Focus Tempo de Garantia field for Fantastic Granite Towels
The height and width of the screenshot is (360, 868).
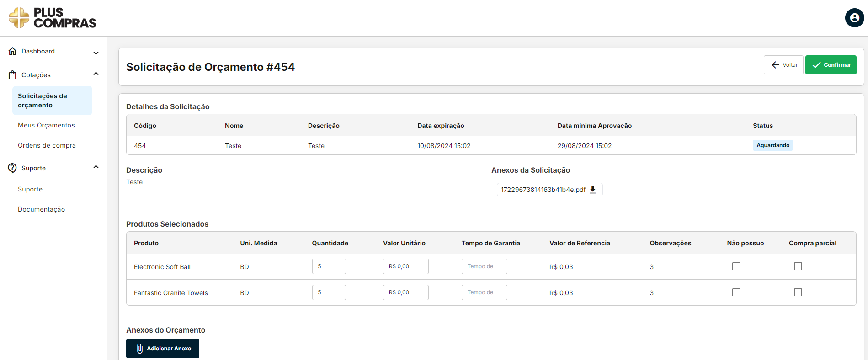484,292
